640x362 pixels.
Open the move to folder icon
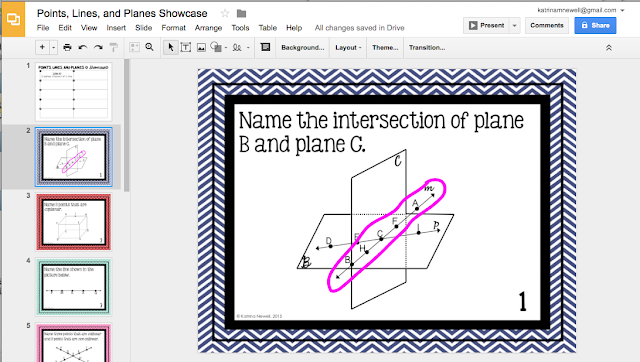coord(242,14)
